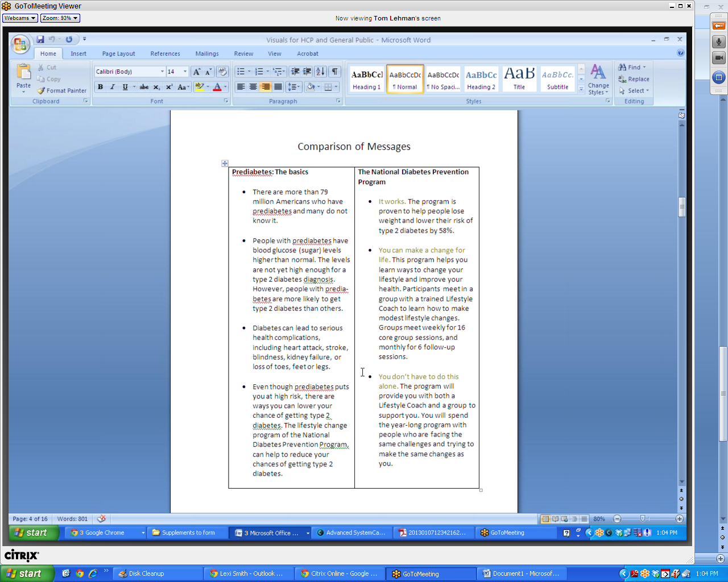
Task: Click the Word zoom slider handle
Action: [x=643, y=518]
